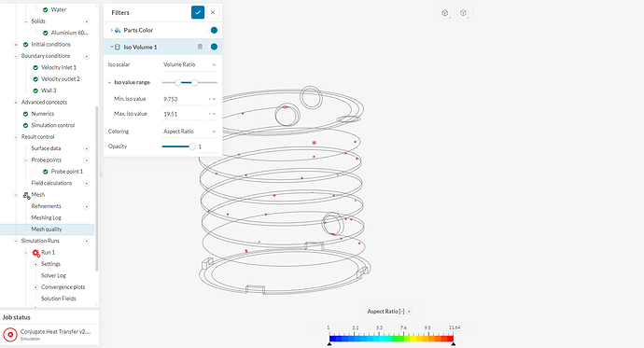Collapse the Iso value range section
This screenshot has height=348, width=644.
click(x=109, y=82)
